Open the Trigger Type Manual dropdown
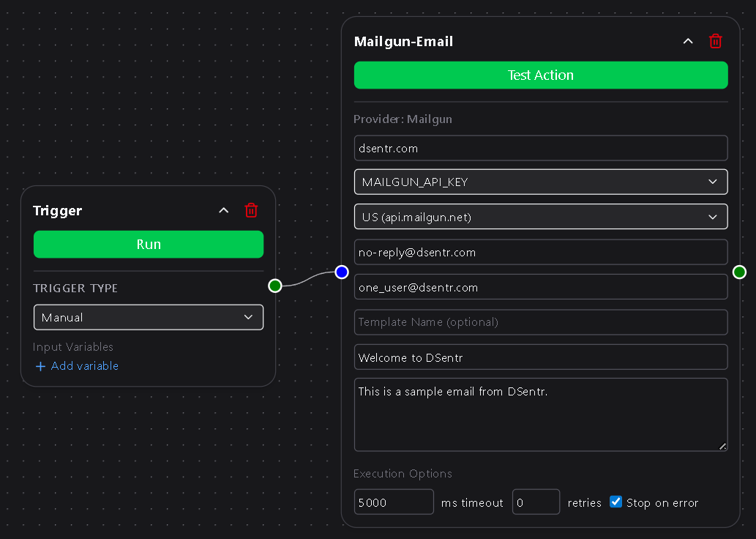This screenshot has height=539, width=756. pos(149,318)
